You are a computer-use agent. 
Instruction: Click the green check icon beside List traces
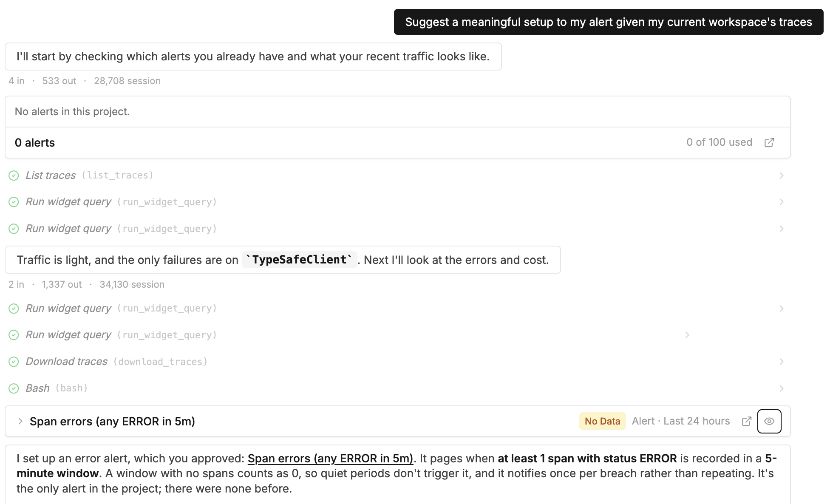point(14,176)
